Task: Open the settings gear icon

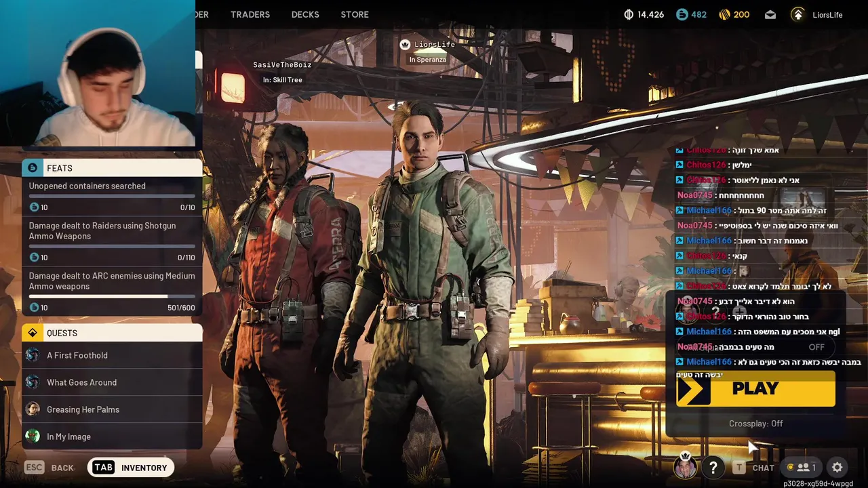Action: (837, 467)
